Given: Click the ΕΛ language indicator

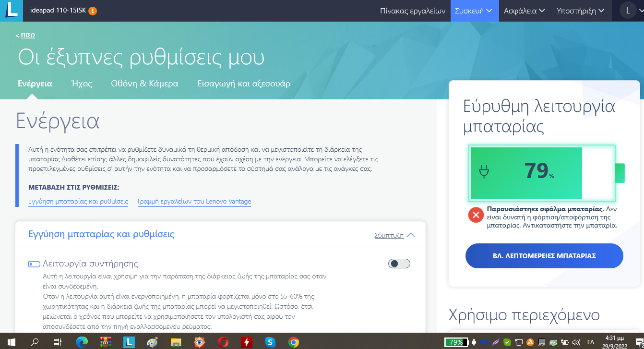Looking at the screenshot, I should click(x=591, y=342).
